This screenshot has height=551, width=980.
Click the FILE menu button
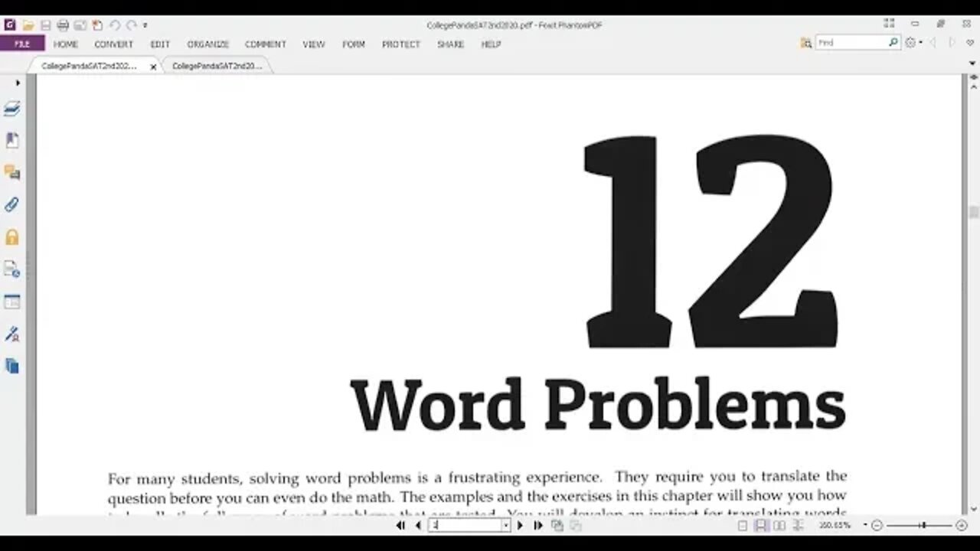coord(22,44)
